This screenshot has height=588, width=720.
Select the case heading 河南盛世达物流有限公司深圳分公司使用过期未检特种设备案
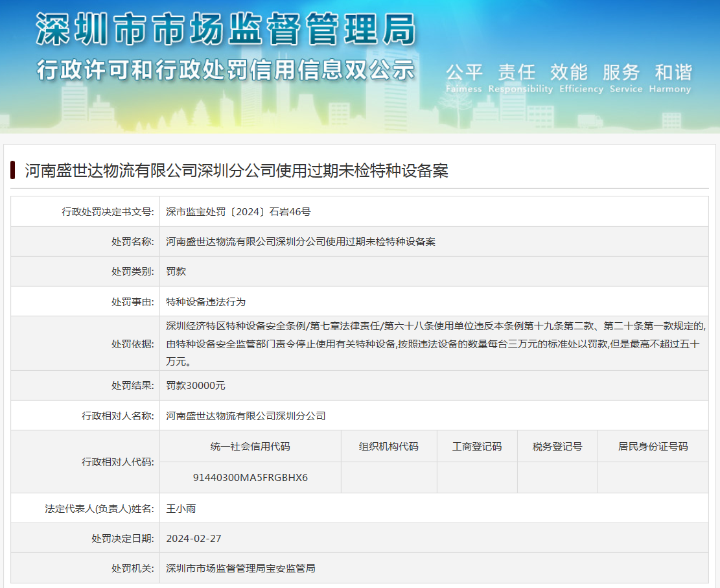click(237, 171)
